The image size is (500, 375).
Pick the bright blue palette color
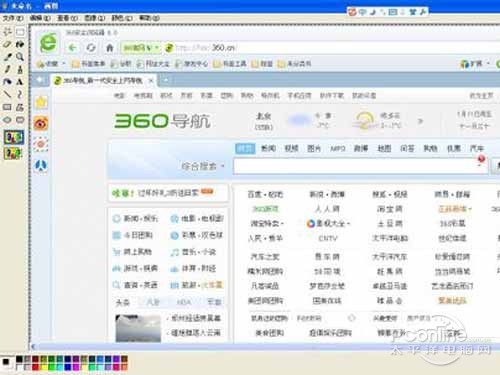[68, 367]
